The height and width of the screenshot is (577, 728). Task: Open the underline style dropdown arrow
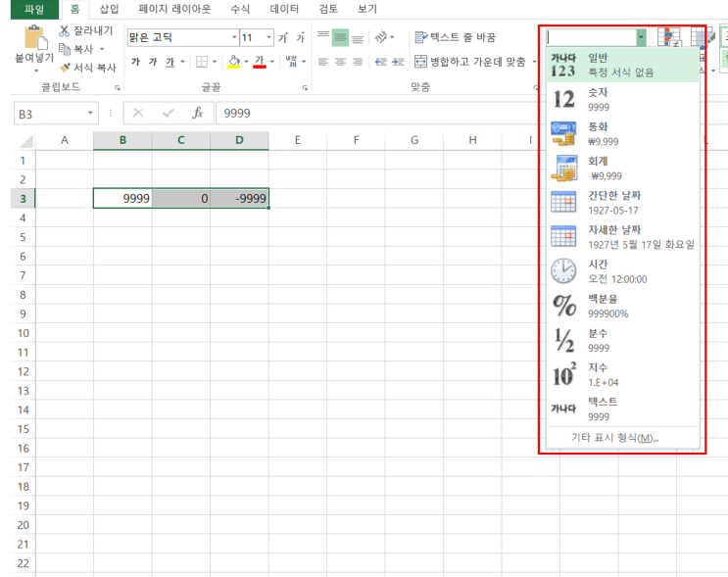182,62
